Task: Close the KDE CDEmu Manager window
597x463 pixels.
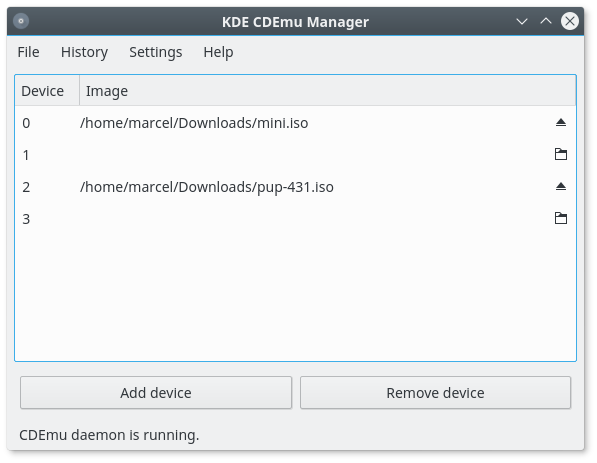Action: tap(570, 21)
